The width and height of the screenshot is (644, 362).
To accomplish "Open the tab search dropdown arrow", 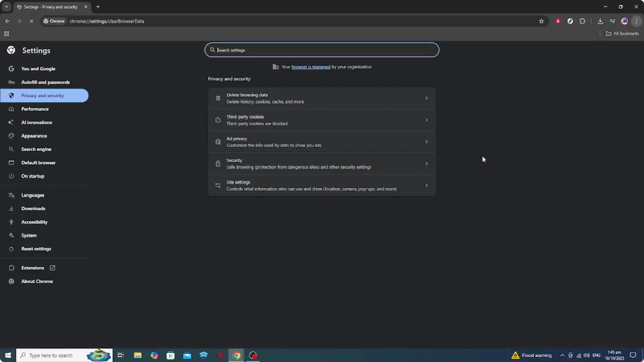I will coord(6,7).
